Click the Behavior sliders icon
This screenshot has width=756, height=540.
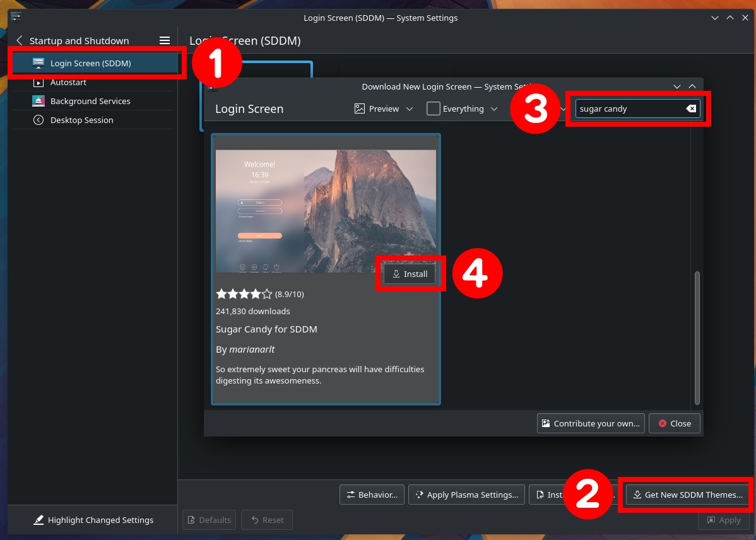pos(350,495)
